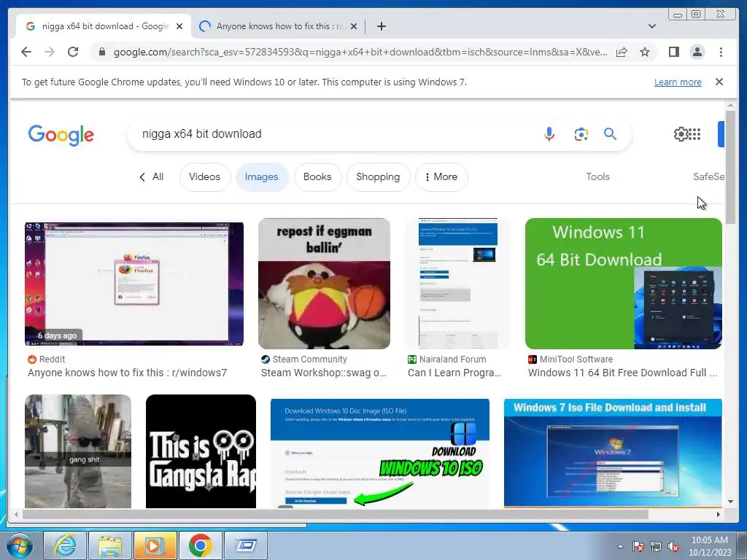Image resolution: width=747 pixels, height=560 pixels.
Task: Expand the Tools options
Action: tap(597, 176)
